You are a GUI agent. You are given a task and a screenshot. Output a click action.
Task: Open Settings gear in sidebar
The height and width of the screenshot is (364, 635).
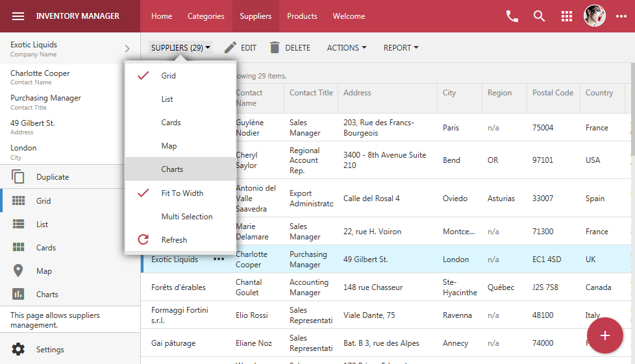[x=18, y=350]
